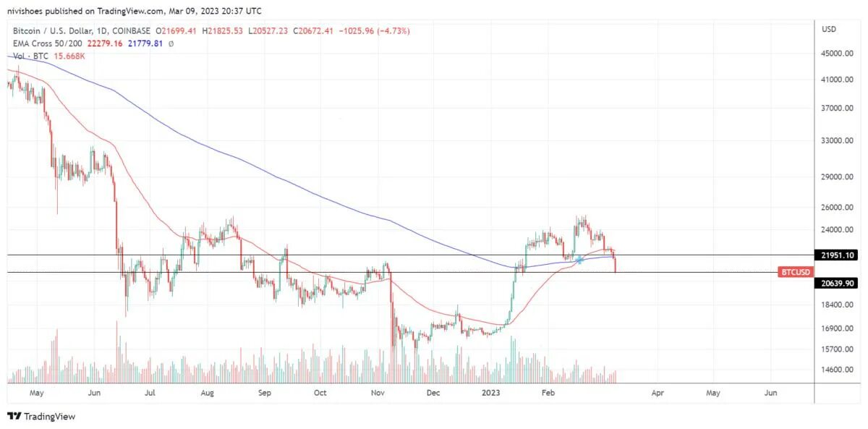The width and height of the screenshot is (868, 429).
Task: Select the red BTCUSD price tag
Action: pos(796,272)
